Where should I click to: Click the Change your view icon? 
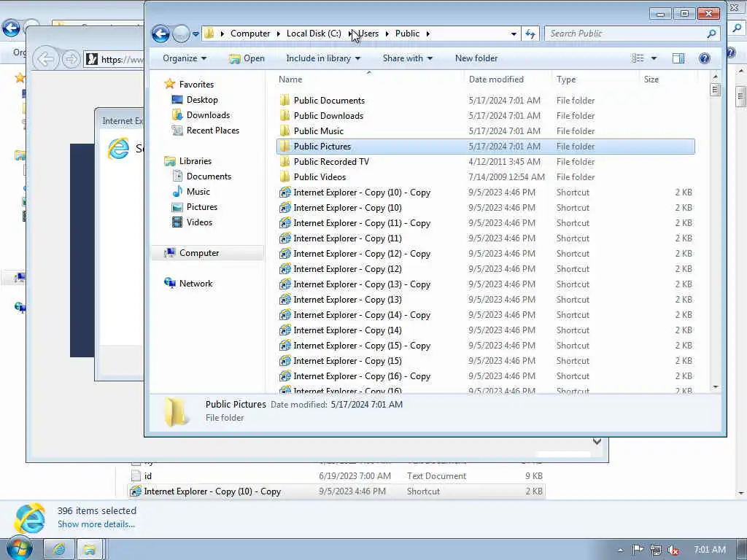tap(638, 58)
